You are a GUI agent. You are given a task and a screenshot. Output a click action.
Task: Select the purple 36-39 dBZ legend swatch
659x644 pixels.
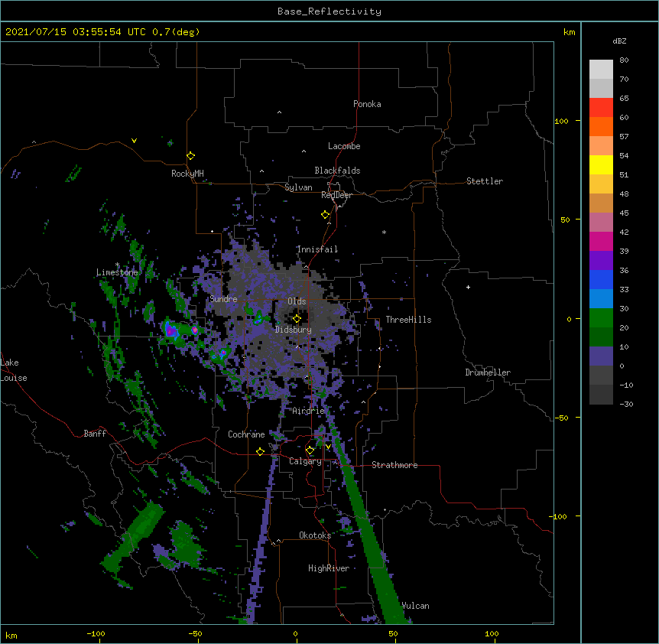pyautogui.click(x=601, y=261)
